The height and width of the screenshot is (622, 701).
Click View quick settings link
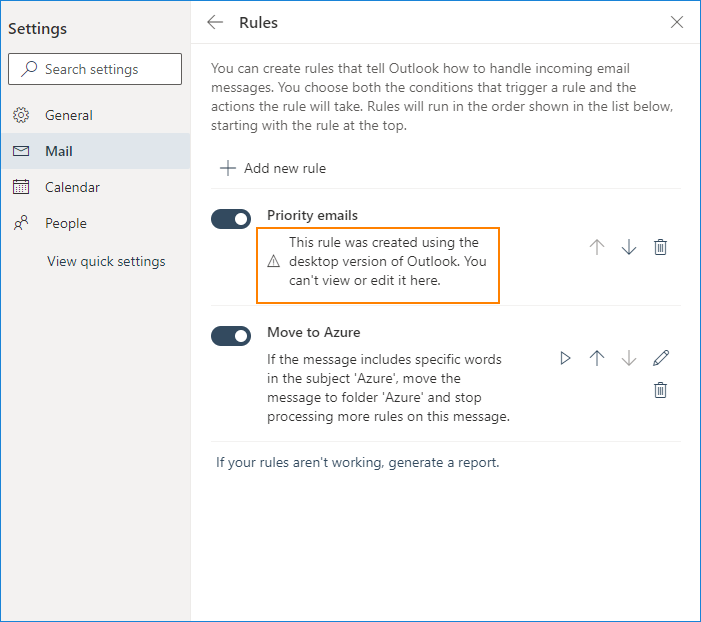[x=106, y=261]
